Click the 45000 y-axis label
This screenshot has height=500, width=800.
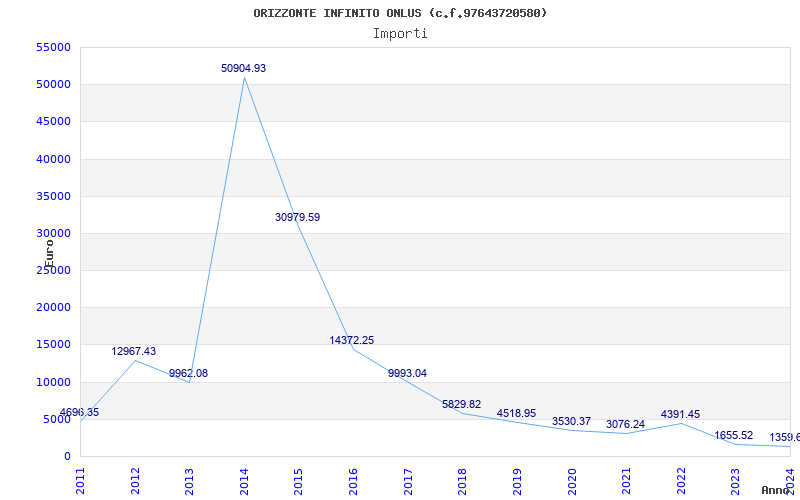[x=53, y=122]
